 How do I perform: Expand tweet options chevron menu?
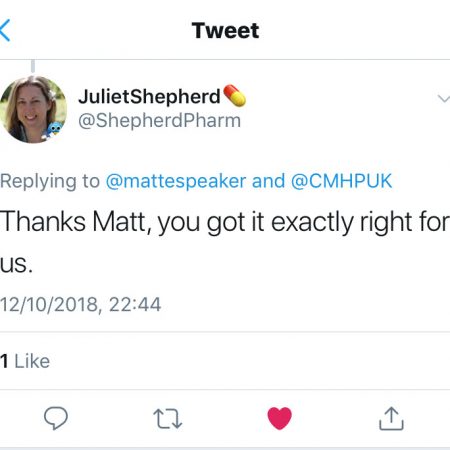click(444, 99)
